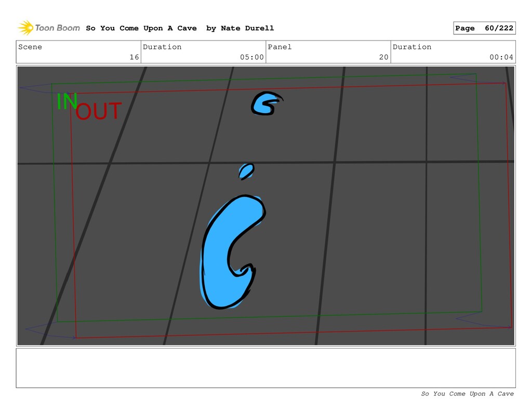Click the red 'OUT' camera label

[98, 111]
